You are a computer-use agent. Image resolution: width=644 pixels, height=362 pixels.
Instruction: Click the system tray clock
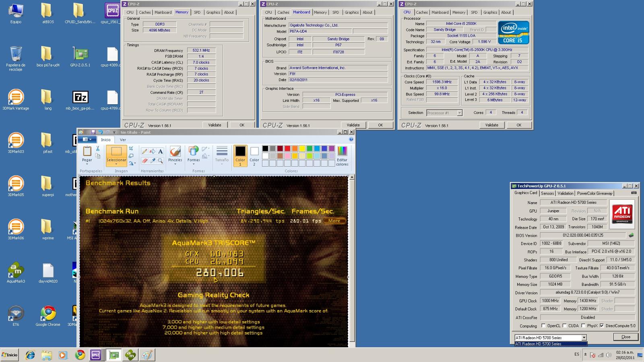pyautogui.click(x=625, y=355)
